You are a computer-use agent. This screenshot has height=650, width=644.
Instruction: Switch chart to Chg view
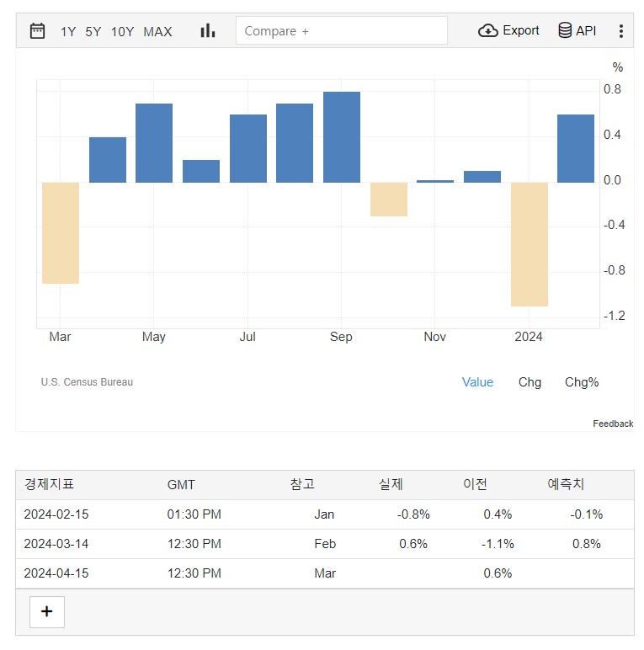[x=530, y=381]
